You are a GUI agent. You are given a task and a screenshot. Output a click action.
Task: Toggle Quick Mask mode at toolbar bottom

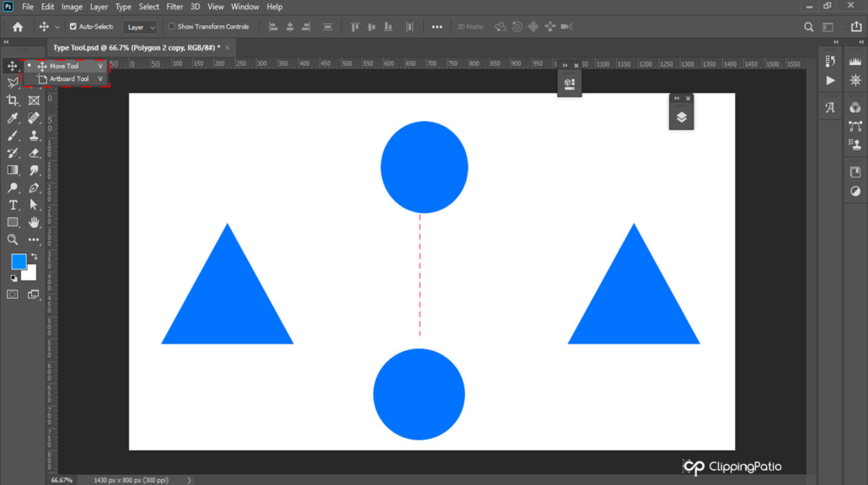click(x=12, y=294)
